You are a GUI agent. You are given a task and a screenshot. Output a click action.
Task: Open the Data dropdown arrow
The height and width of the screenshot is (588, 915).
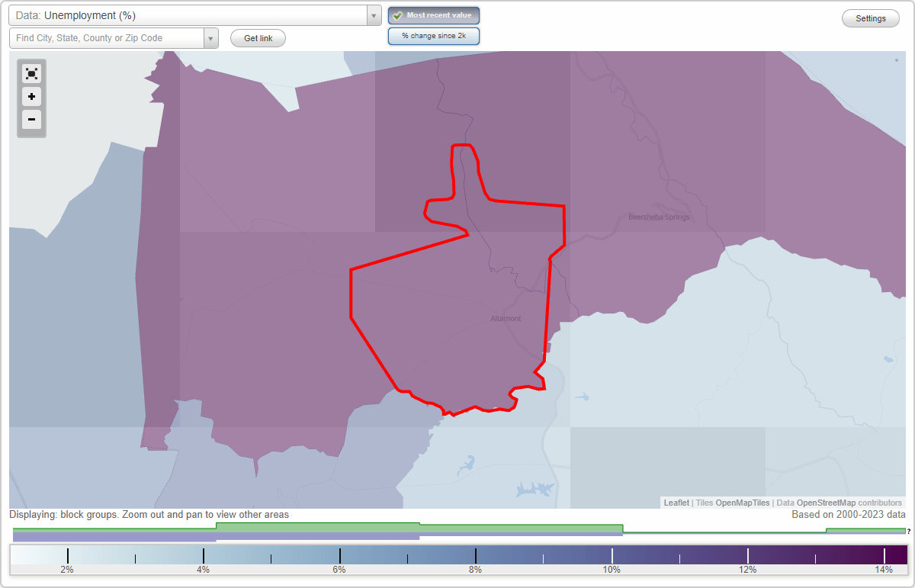point(373,15)
